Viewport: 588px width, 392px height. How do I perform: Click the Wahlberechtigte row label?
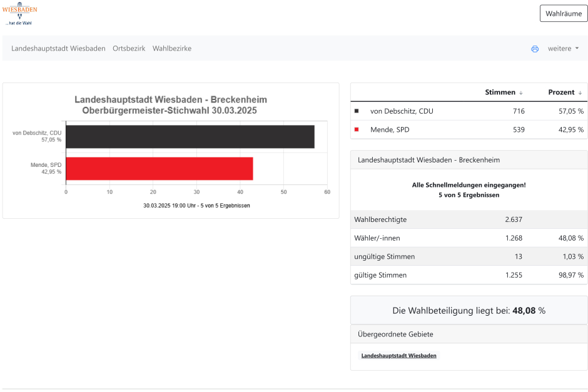click(380, 219)
